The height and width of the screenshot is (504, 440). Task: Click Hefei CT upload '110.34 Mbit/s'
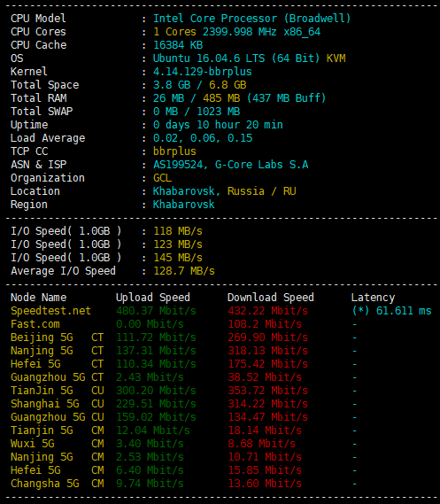(x=156, y=364)
